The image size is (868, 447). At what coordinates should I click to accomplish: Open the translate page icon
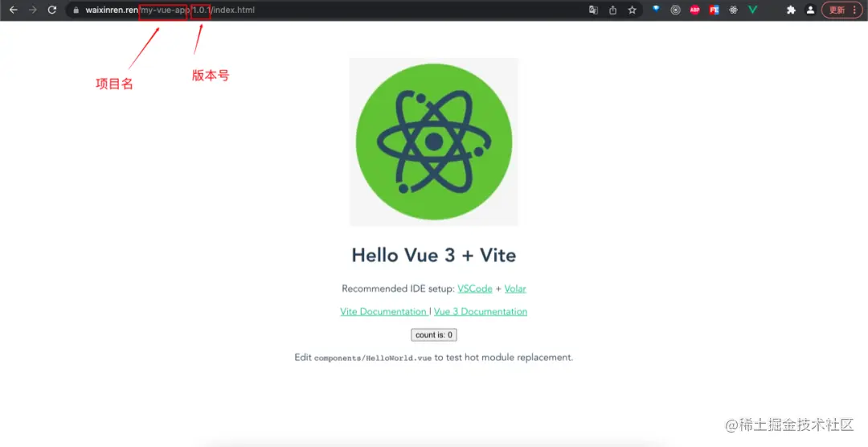point(593,10)
